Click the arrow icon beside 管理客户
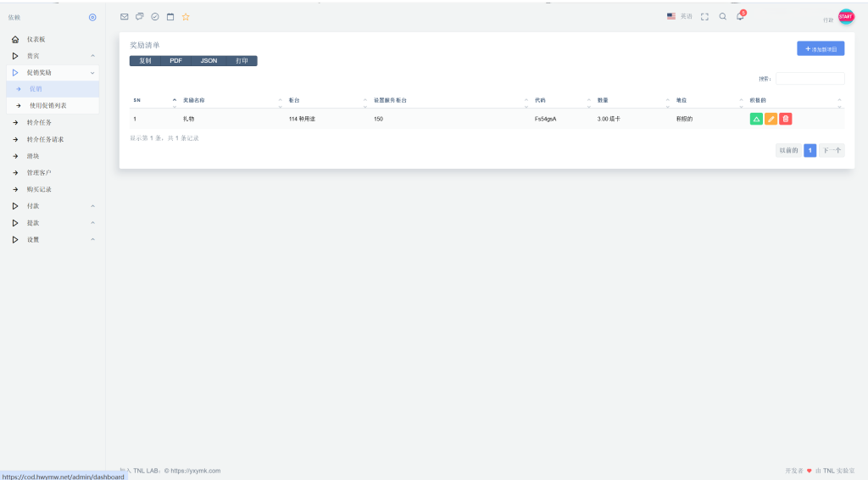The height and width of the screenshot is (480, 868). [x=15, y=173]
